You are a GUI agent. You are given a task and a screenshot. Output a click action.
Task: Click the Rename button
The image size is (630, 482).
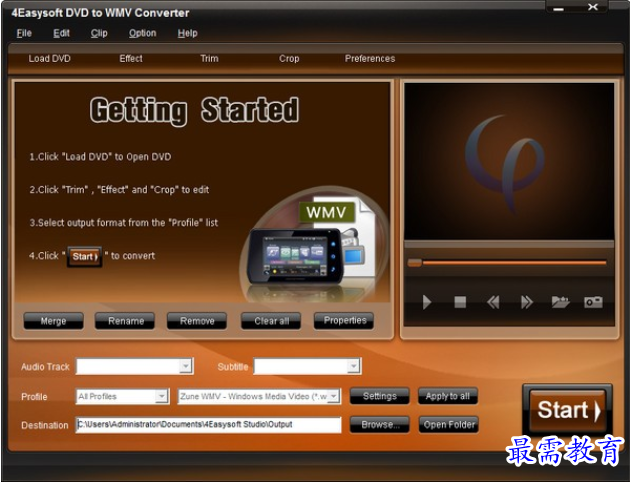125,321
